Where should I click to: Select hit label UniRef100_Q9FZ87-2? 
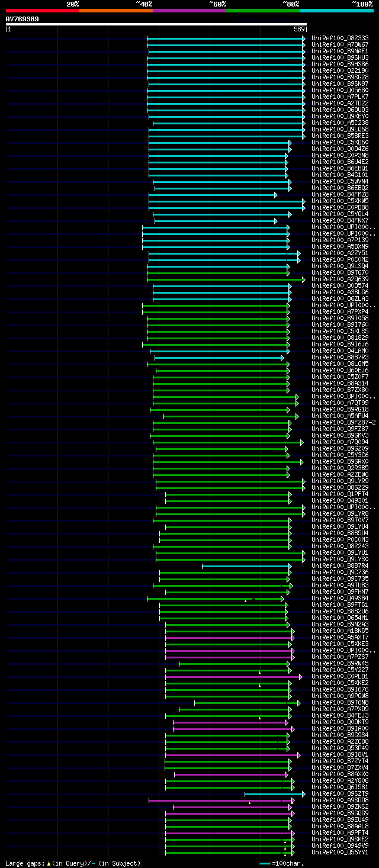pyautogui.click(x=343, y=423)
